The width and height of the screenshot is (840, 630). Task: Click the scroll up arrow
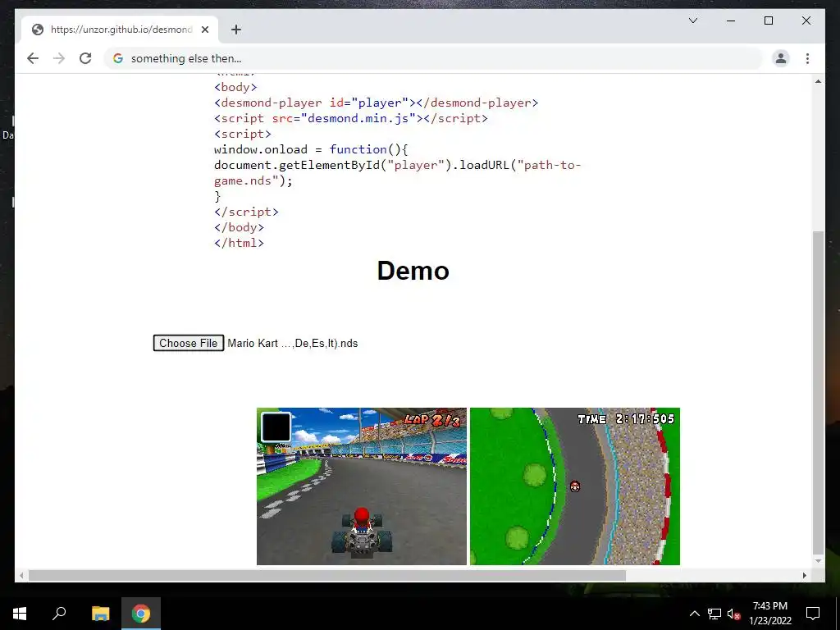coord(818,81)
